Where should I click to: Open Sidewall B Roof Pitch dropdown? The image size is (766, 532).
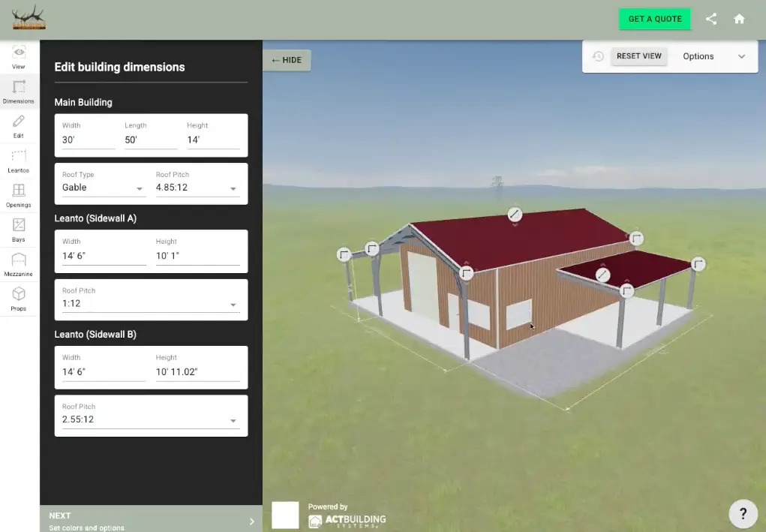[x=150, y=419]
